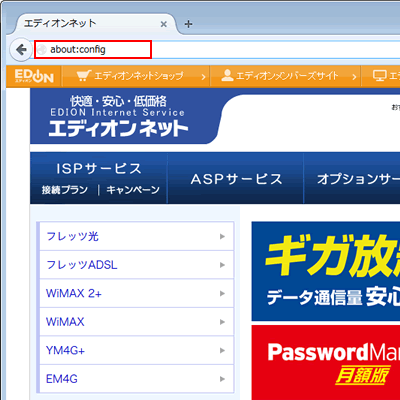This screenshot has width=400, height=400.
Task: Select フレッツADSL in side menu
Action: (137, 265)
